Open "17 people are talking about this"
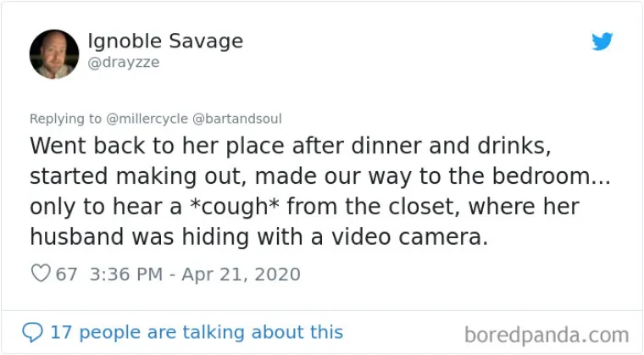Viewport: 644px width, 355px height. point(197,331)
